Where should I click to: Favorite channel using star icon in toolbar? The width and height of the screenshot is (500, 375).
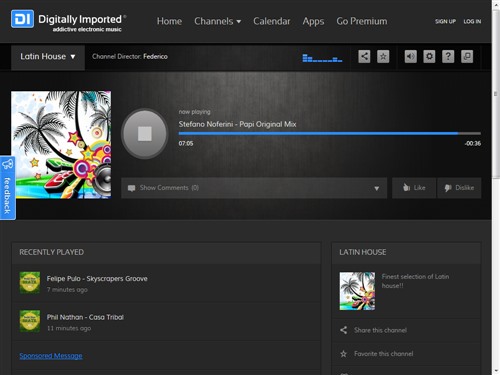(x=383, y=56)
